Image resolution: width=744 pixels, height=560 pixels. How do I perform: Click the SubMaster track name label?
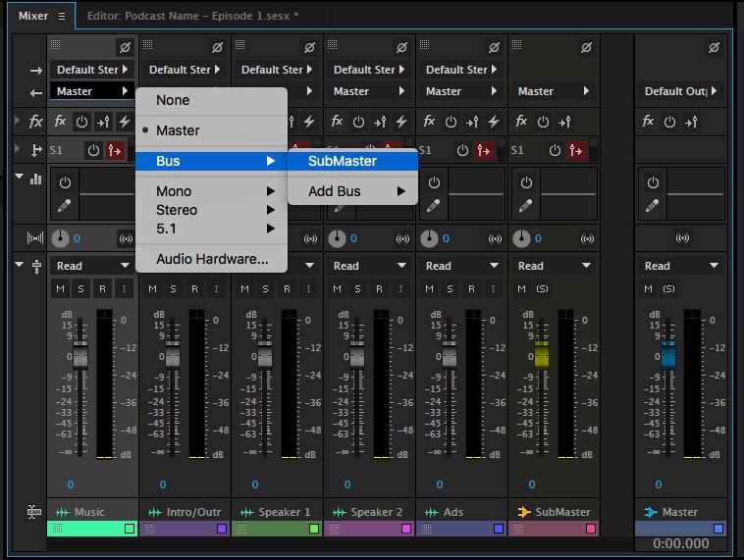point(562,512)
